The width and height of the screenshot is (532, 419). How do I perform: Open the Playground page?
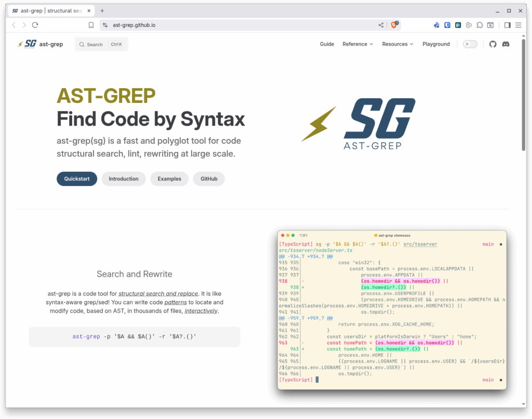coord(436,44)
